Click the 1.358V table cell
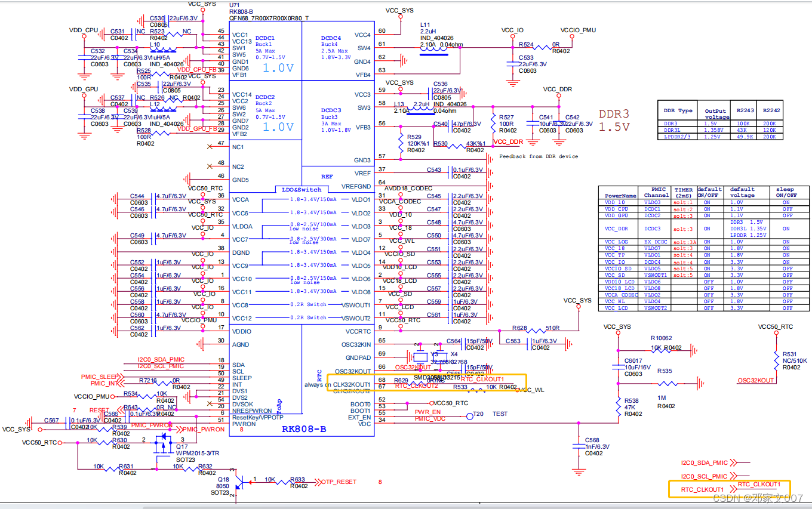The width and height of the screenshot is (812, 509). [714, 130]
